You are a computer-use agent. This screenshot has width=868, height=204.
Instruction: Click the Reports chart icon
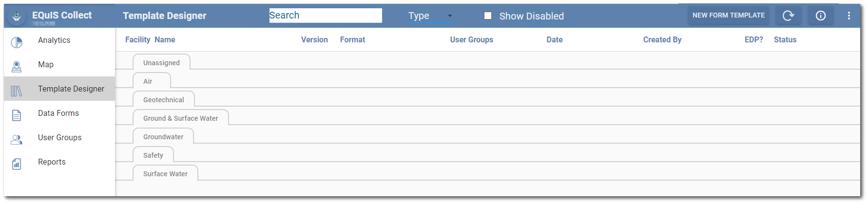pos(17,164)
